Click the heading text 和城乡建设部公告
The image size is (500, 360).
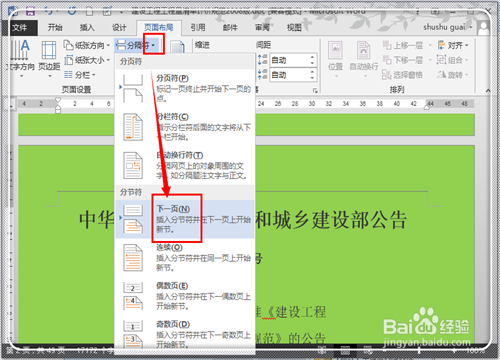tap(332, 220)
